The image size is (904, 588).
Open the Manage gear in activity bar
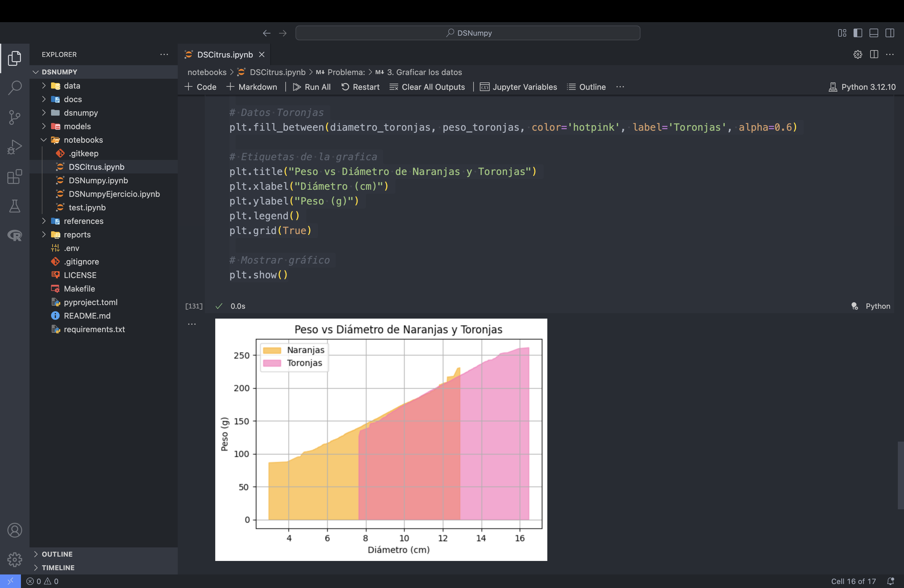coord(14,559)
